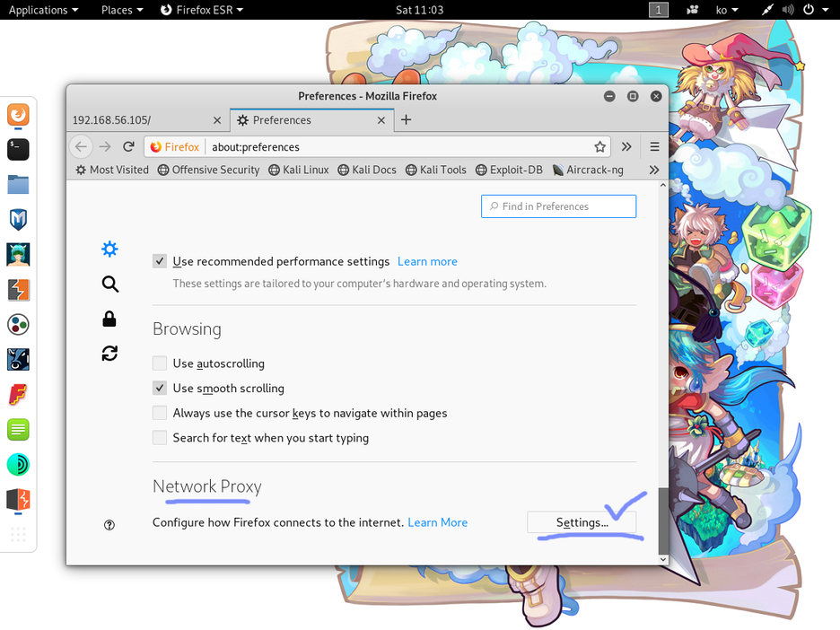Show more bookmarks via toolbar chevron
This screenshot has width=840, height=630.
point(654,170)
